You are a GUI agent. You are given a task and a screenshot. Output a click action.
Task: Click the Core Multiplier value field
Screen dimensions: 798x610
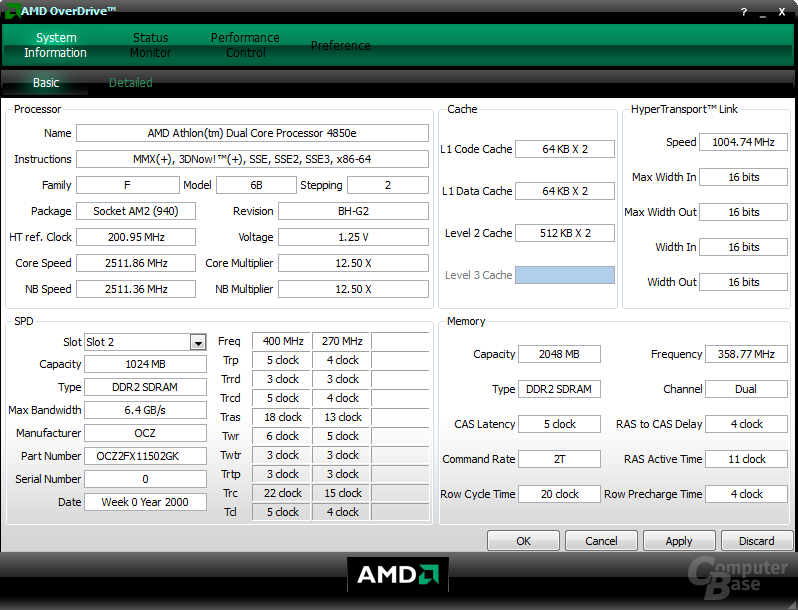pyautogui.click(x=353, y=263)
